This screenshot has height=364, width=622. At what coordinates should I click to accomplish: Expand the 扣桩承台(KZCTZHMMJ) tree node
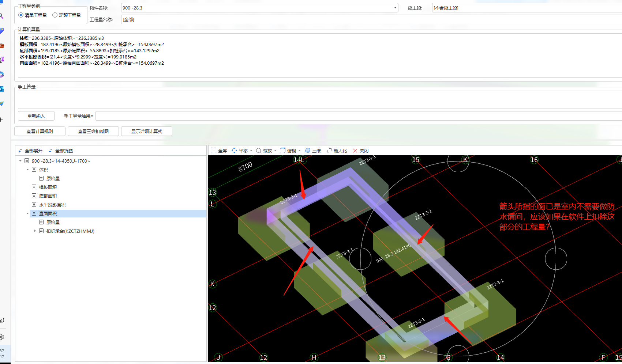35,231
